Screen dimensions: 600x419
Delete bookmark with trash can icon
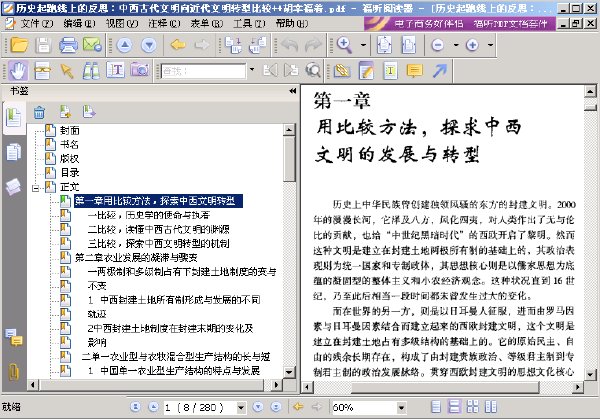tap(39, 112)
